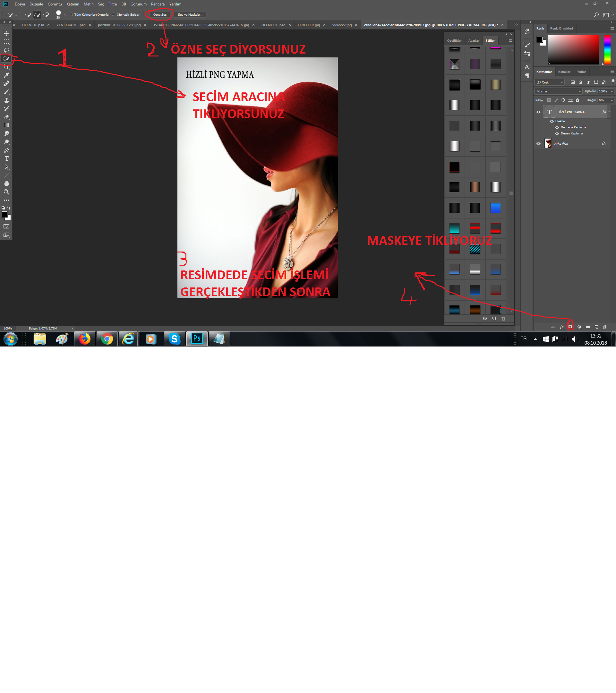Click the delete layer trash icon
The image size is (616, 693).
[605, 327]
